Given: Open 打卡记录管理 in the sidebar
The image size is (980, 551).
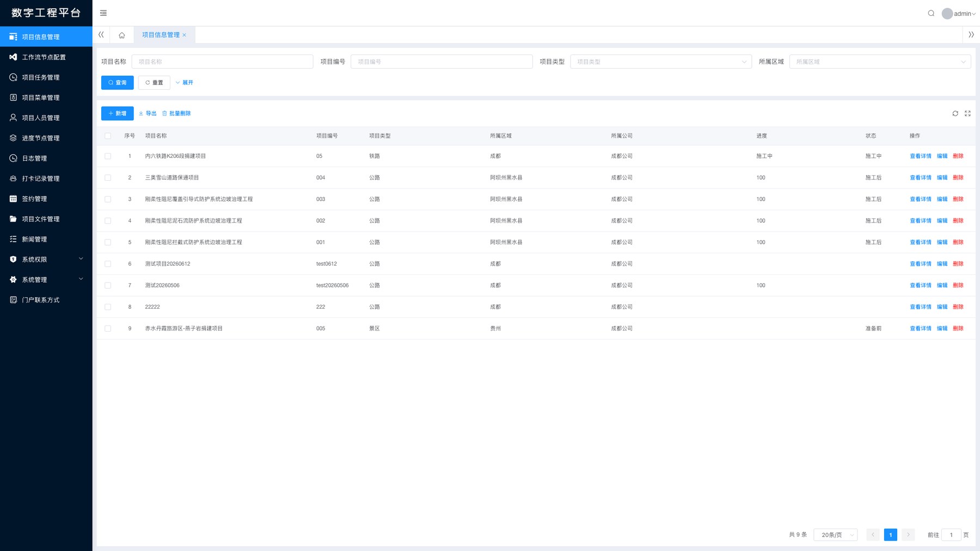Looking at the screenshot, I should tap(46, 179).
